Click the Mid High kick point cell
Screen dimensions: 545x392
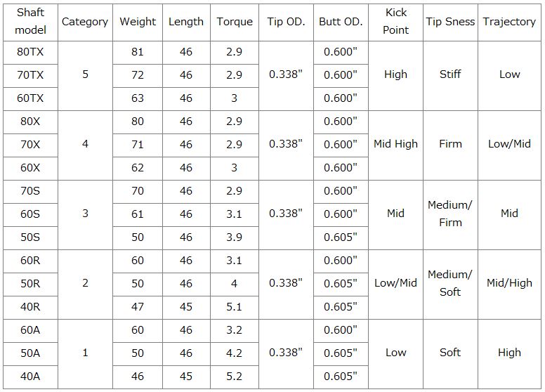(395, 145)
